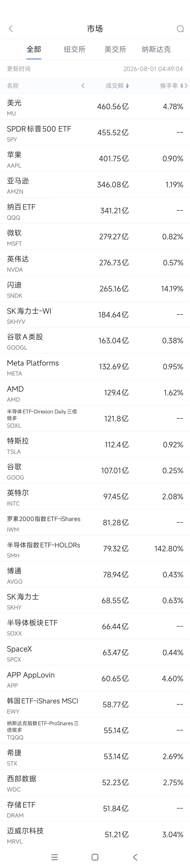The height and width of the screenshot is (868, 190).
Task: Sort list by 成交额 column
Action: point(117,86)
